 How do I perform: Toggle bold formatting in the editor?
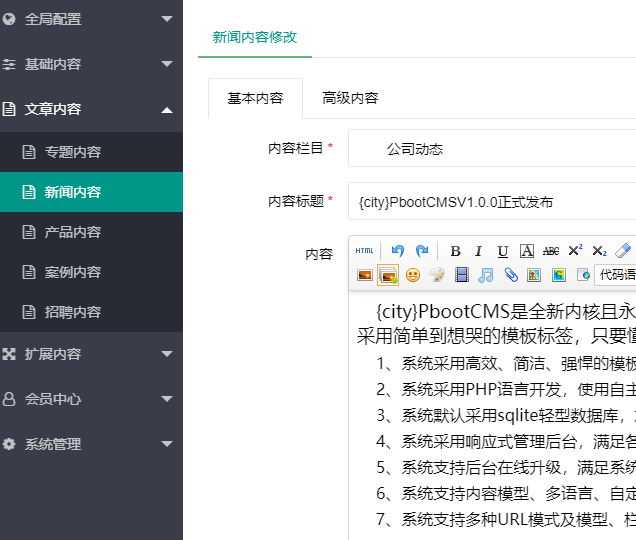click(455, 251)
